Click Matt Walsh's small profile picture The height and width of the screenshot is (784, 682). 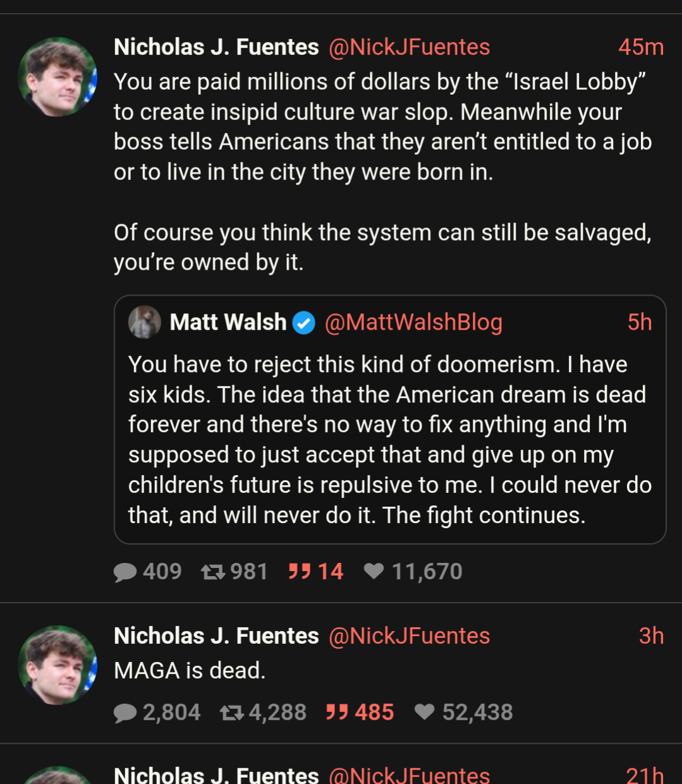point(145,322)
